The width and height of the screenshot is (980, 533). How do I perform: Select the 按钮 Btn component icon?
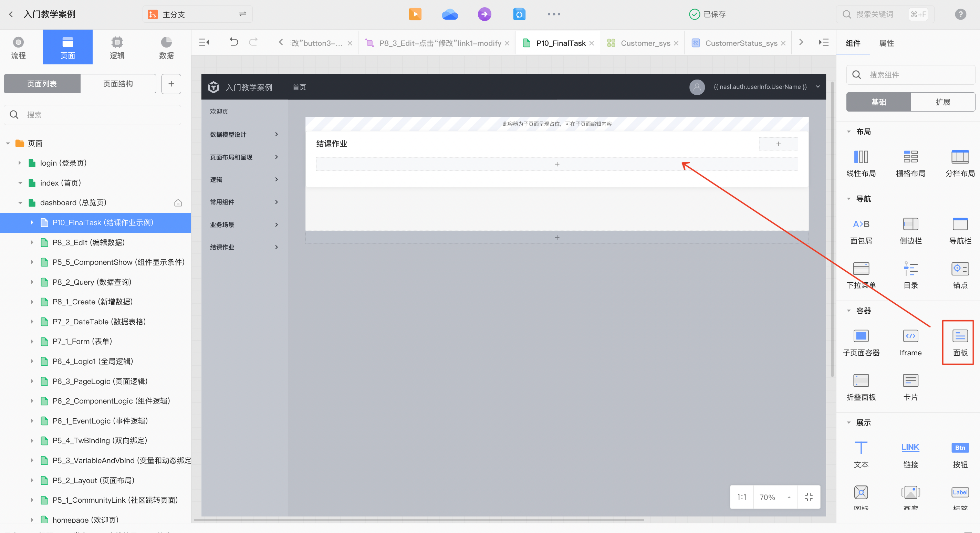(x=960, y=448)
